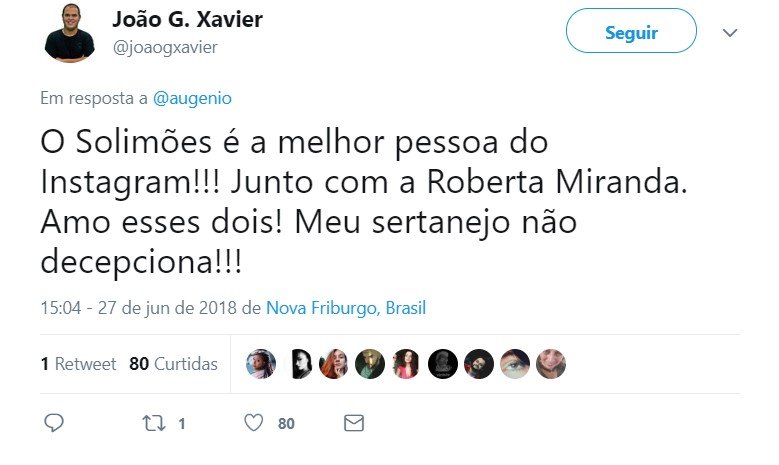Like the tweet with the heart icon
Image resolution: width=779 pixels, height=465 pixels.
[253, 423]
